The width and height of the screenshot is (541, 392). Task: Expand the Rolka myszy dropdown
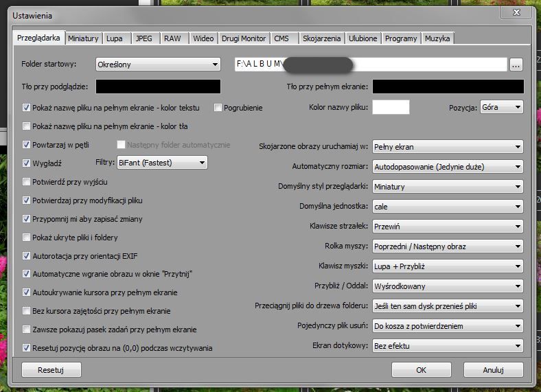pos(447,246)
